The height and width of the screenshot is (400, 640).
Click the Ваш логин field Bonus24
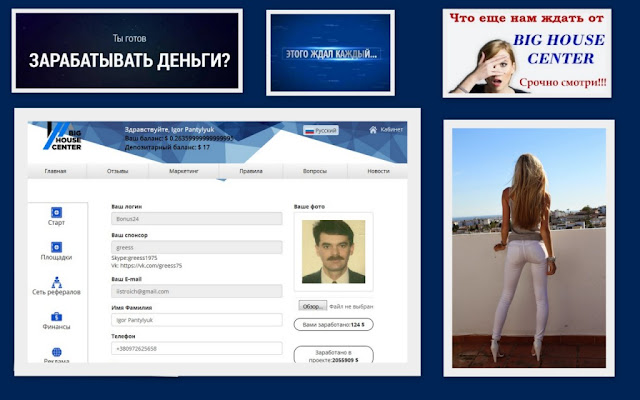[x=197, y=219]
